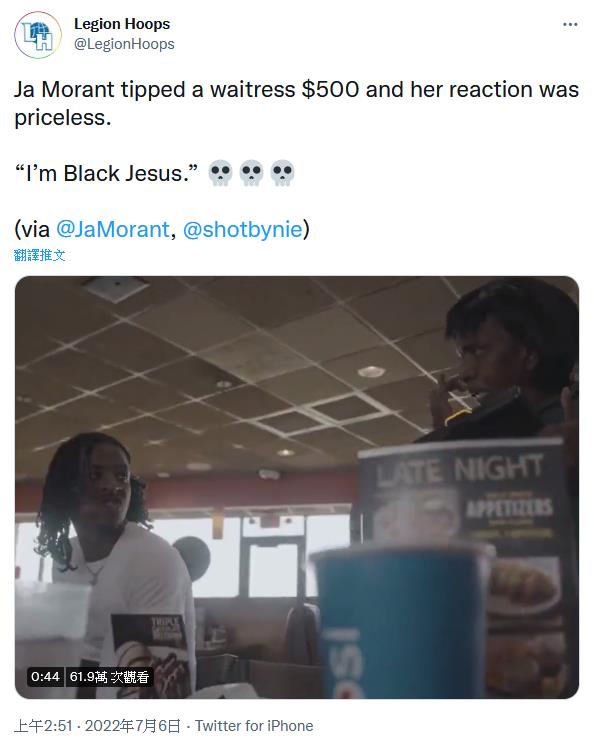Click the man in white shirt in video

[117, 560]
